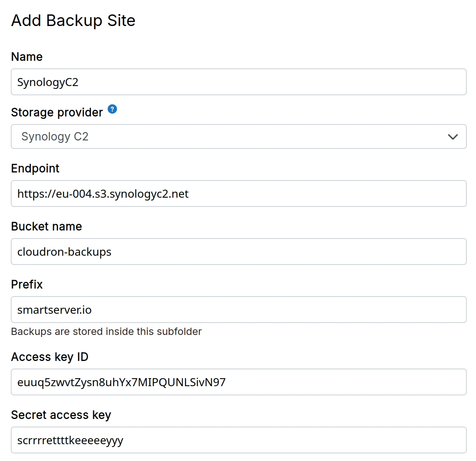
Task: Click the subfolder backup hint text
Action: point(106,331)
